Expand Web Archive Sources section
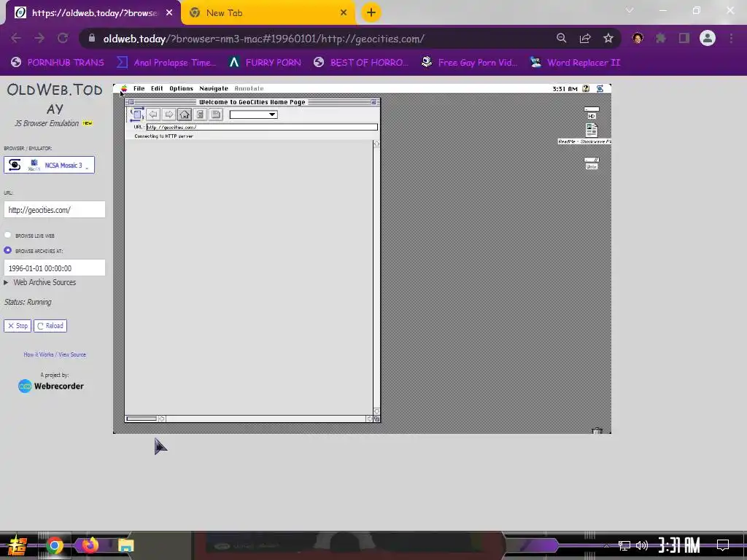This screenshot has height=560, width=747. tap(40, 282)
